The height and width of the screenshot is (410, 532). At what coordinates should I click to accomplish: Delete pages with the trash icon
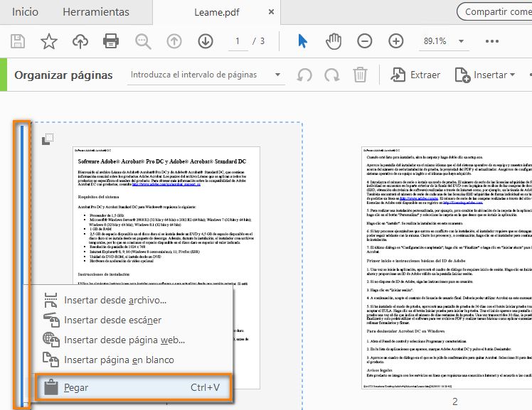(360, 75)
